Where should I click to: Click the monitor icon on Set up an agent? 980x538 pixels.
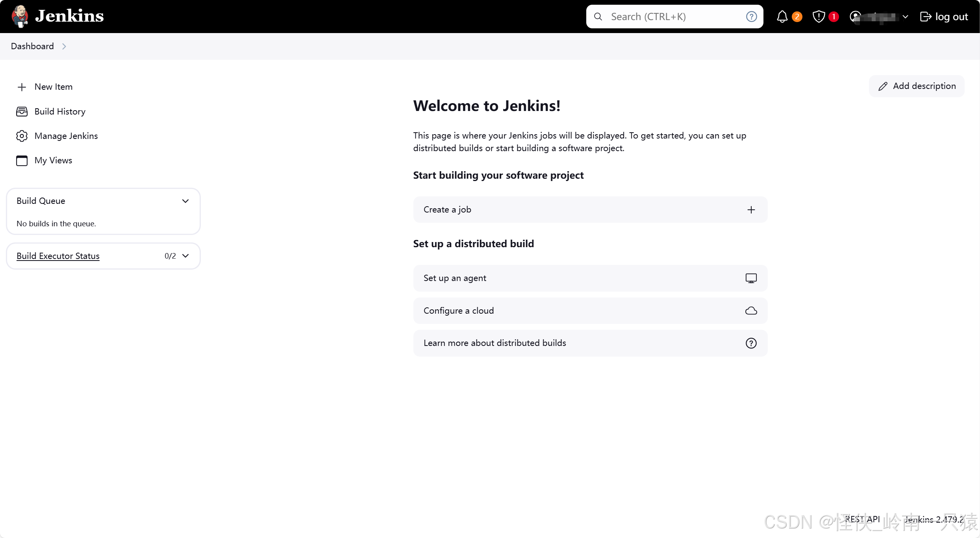click(751, 278)
